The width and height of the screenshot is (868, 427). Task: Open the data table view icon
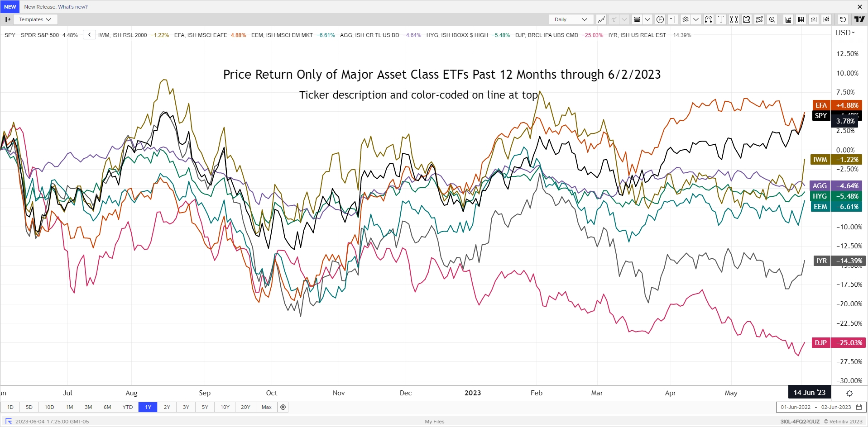click(x=801, y=19)
